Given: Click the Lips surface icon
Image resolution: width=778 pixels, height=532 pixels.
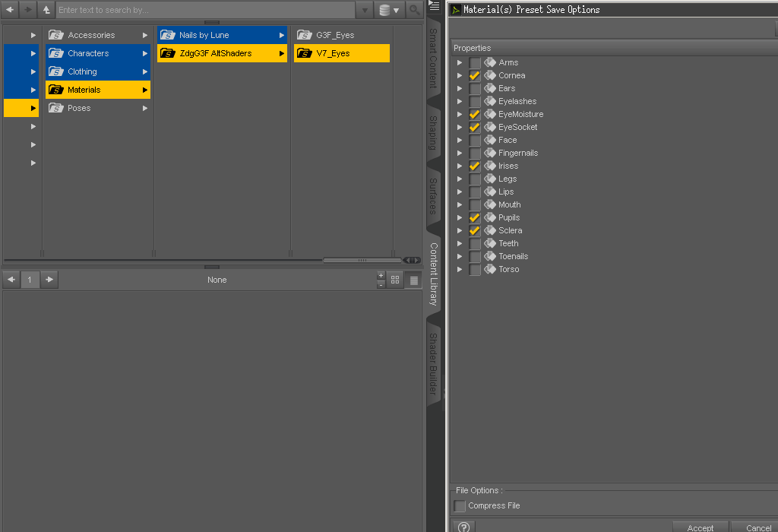Looking at the screenshot, I should pyautogui.click(x=490, y=192).
